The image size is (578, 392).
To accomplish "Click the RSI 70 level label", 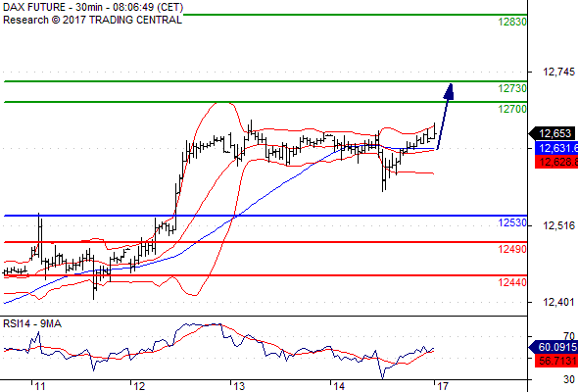I will click(569, 337).
